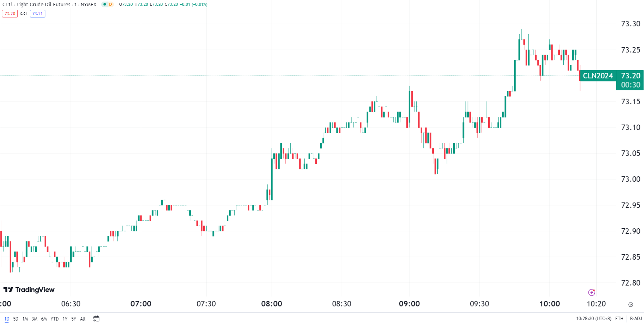The height and width of the screenshot is (324, 644).
Task: Click the 73.10 price level on scale
Action: coord(630,127)
